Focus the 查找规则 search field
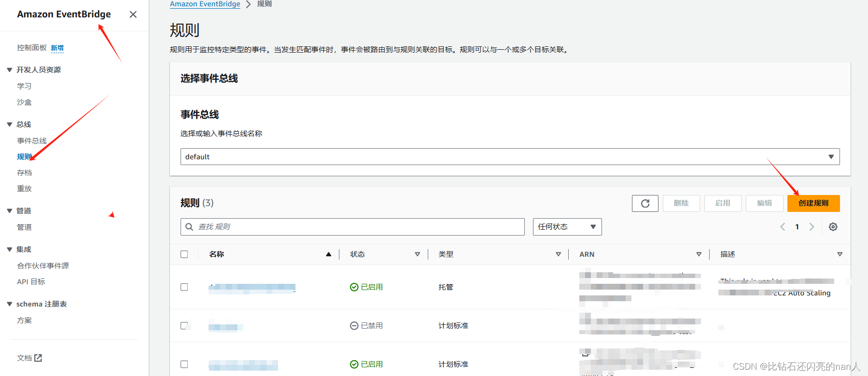Viewport: 868px width, 376px height. 352,227
